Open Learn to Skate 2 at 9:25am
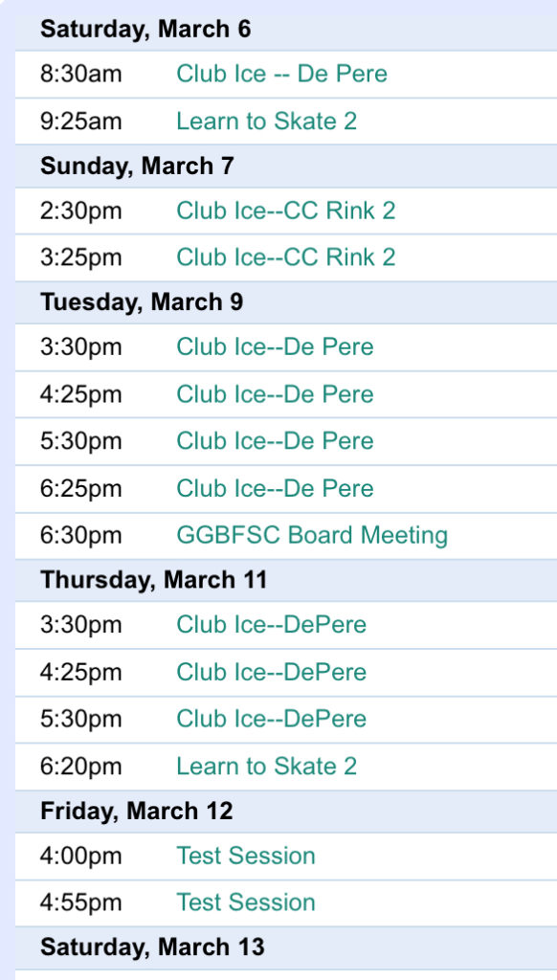 click(x=266, y=121)
